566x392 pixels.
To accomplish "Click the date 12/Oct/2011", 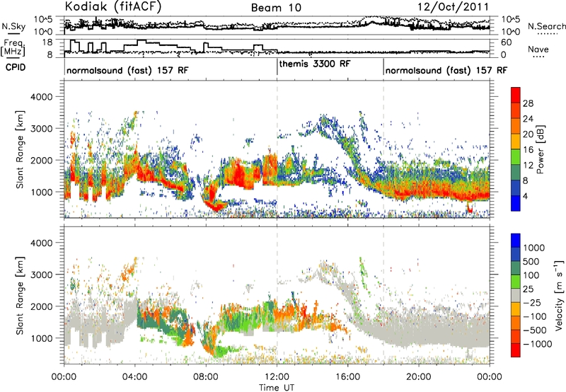I will click(453, 7).
